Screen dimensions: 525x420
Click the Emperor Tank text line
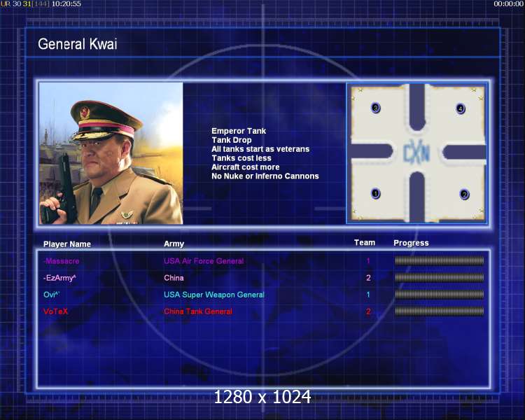point(239,131)
